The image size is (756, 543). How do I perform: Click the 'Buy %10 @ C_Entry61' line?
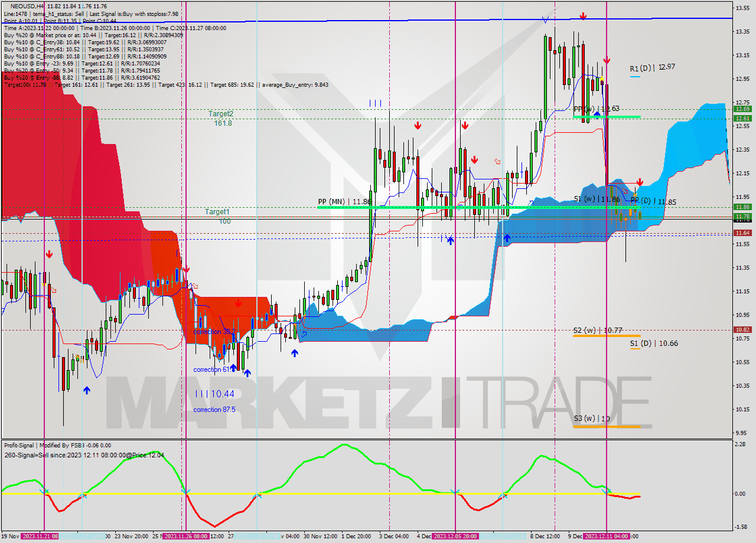(x=83, y=49)
